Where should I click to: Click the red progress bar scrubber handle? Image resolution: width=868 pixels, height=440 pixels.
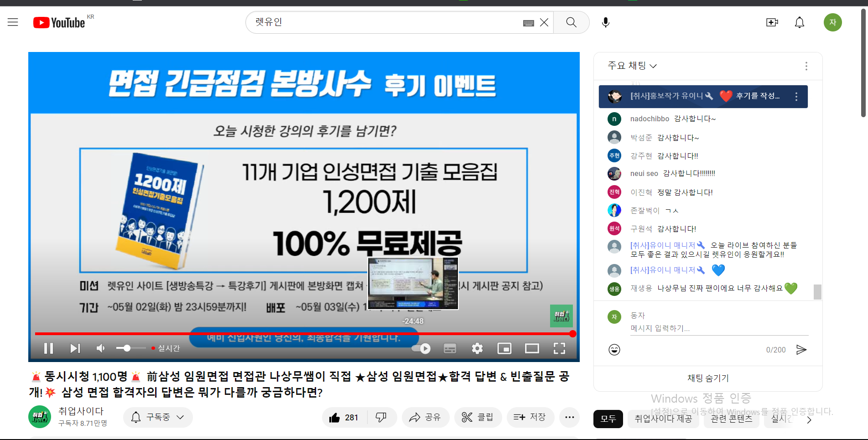point(573,334)
